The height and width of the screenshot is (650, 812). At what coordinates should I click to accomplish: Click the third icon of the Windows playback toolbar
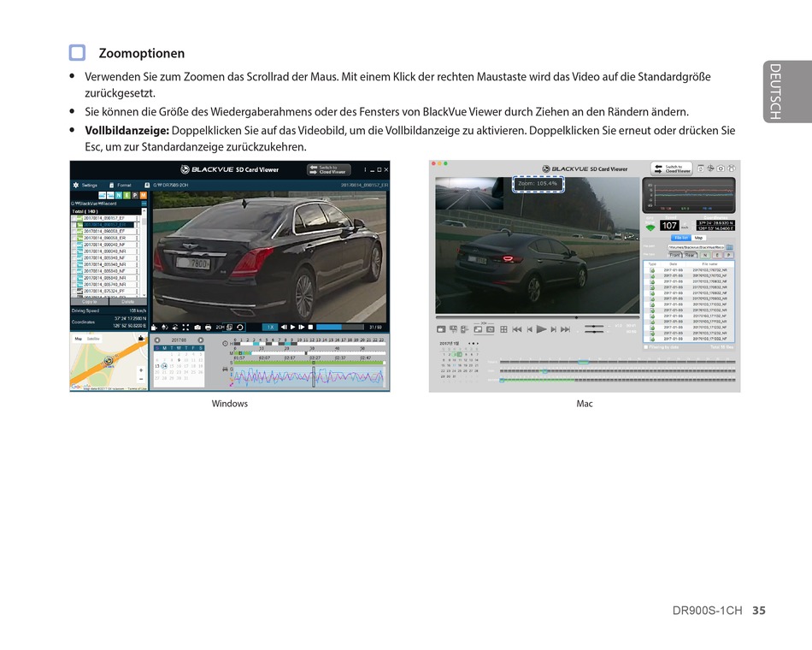tap(175, 327)
